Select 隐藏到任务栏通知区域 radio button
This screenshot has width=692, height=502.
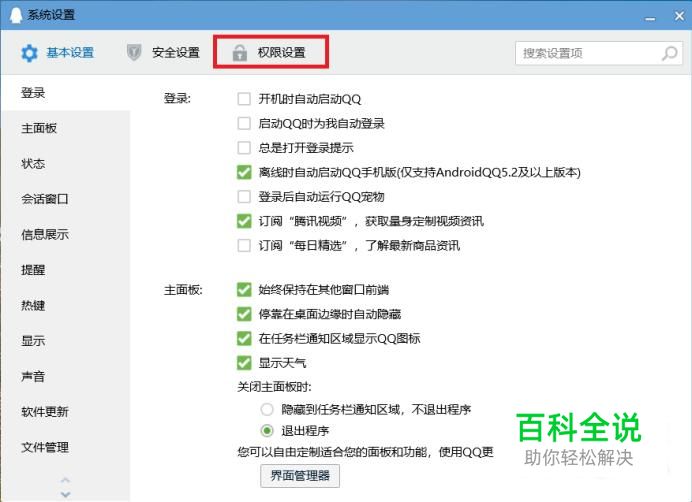267,409
